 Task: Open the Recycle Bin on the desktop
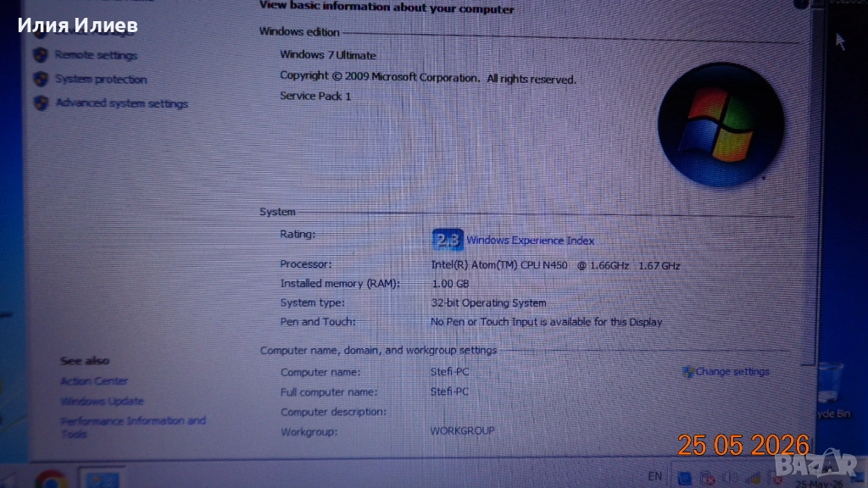click(x=831, y=389)
